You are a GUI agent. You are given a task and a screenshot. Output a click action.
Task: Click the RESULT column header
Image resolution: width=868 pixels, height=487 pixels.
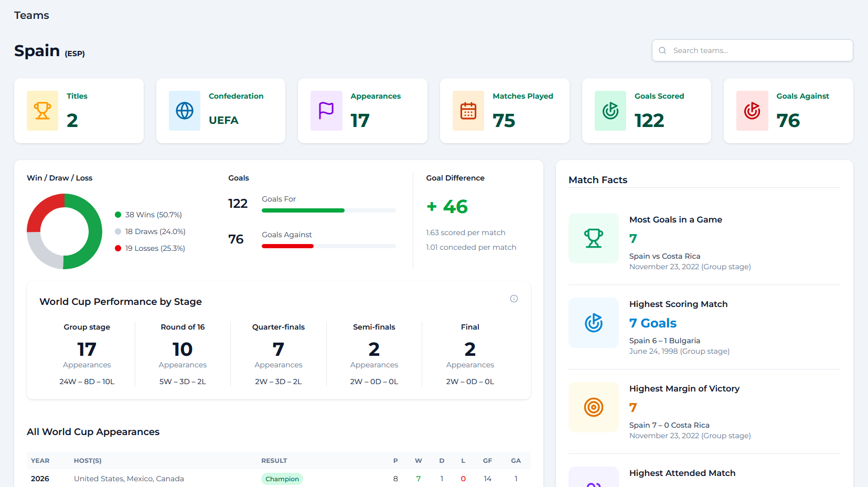274,461
